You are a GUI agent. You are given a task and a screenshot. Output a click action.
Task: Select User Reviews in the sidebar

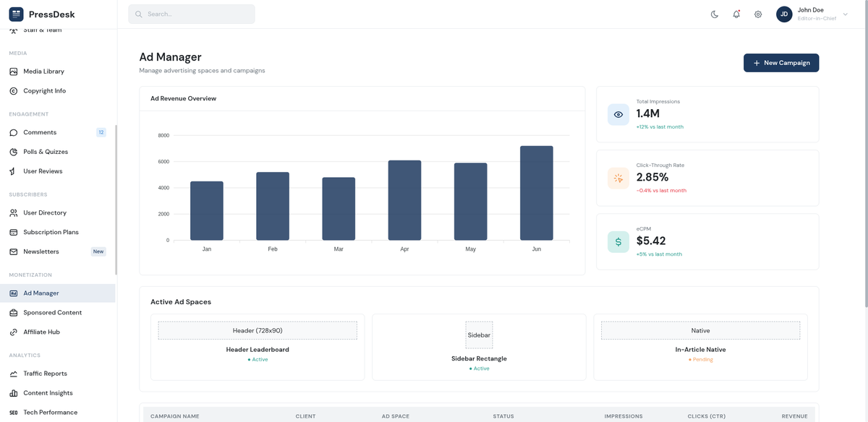43,171
